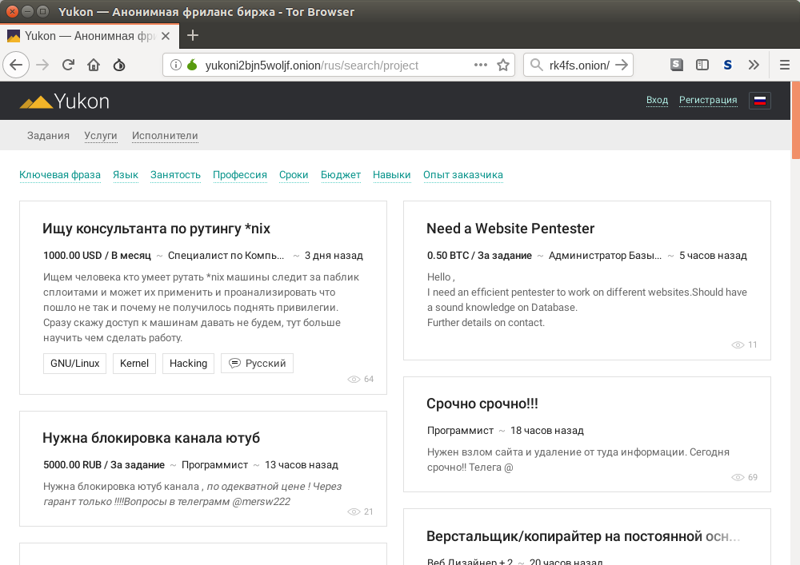Reload the current page

[x=68, y=65]
